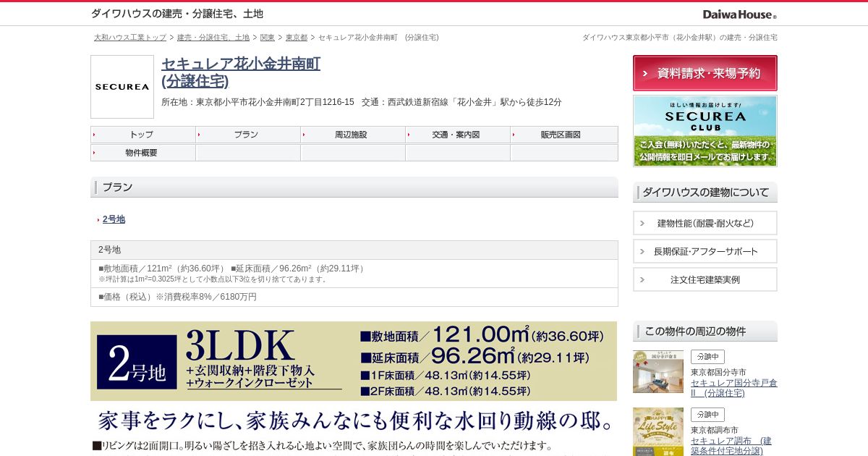Switch to the プラン tab
This screenshot has height=456, width=868.
tap(248, 135)
